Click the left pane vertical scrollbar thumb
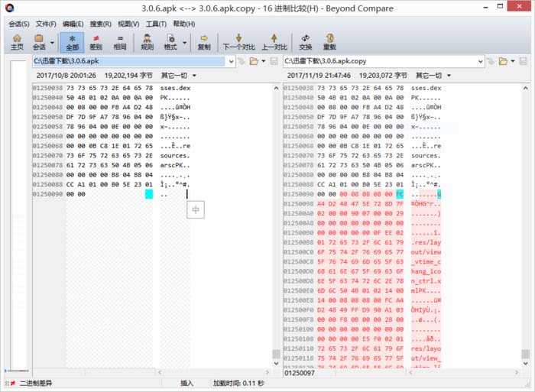 [x=276, y=354]
